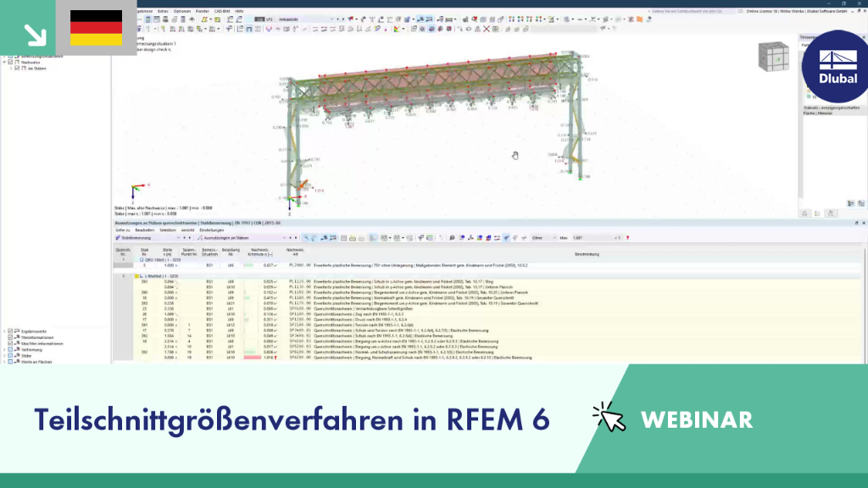Open the Einstellungen table menu

tap(211, 230)
